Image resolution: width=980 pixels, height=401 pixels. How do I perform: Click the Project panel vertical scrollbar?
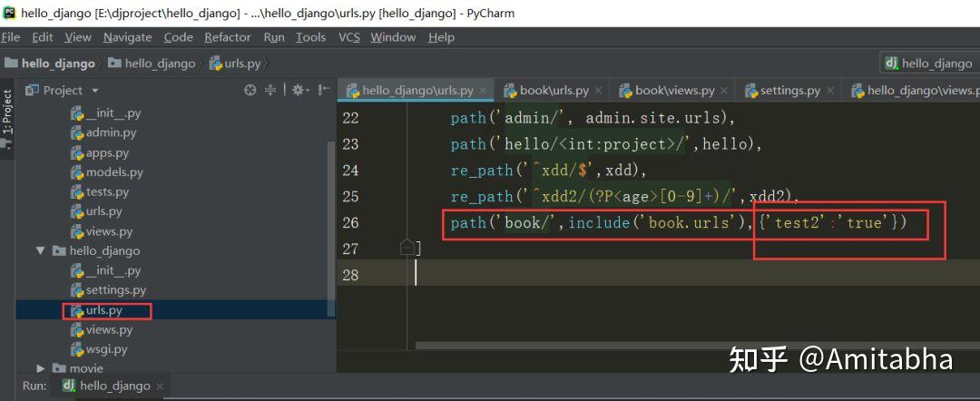pyautogui.click(x=331, y=230)
